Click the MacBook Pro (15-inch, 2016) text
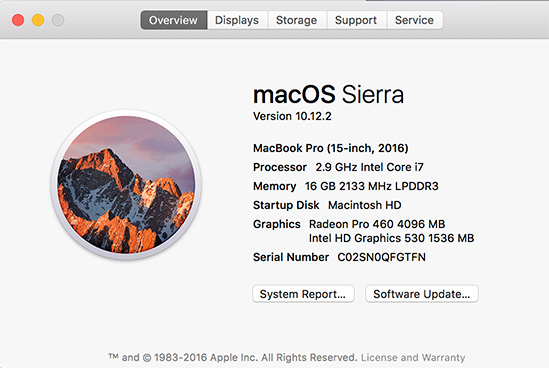 pos(331,148)
